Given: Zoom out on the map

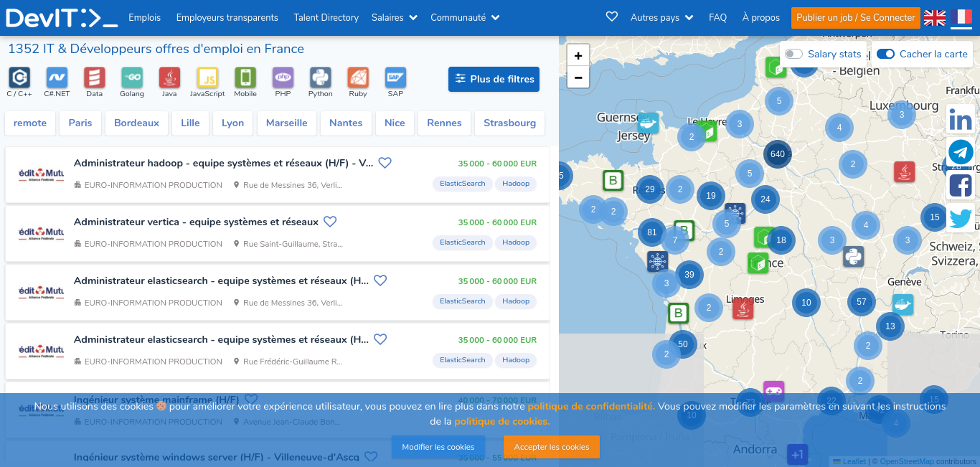Looking at the screenshot, I should pyautogui.click(x=578, y=77).
